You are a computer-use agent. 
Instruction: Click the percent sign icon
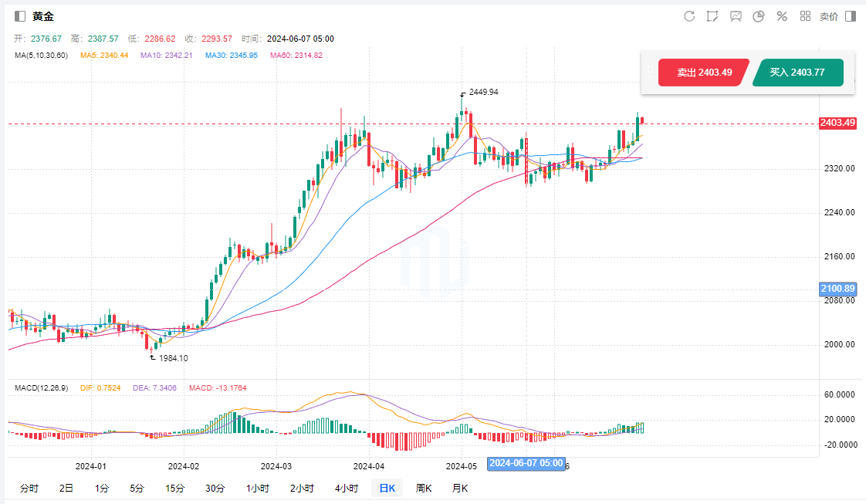[x=782, y=16]
